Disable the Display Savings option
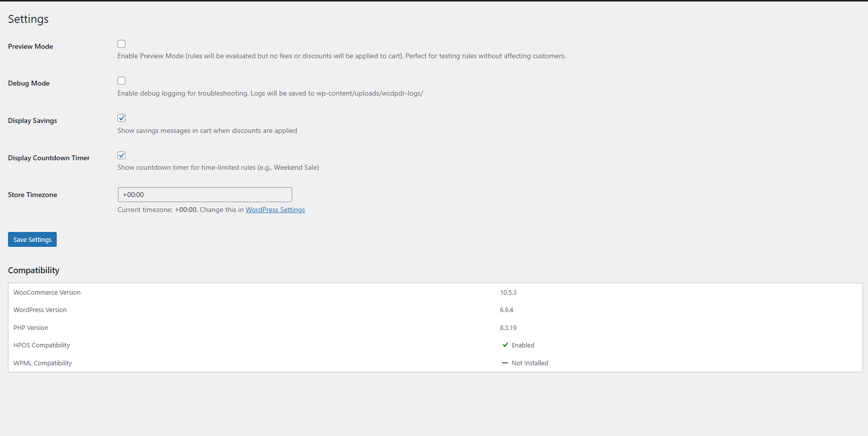This screenshot has width=868, height=436. pyautogui.click(x=121, y=118)
